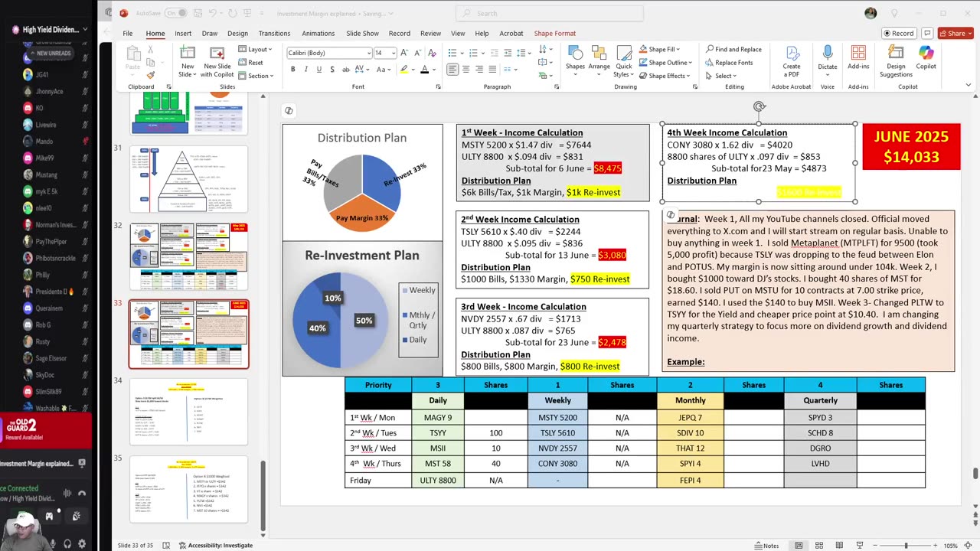Open Design Suggestions
Image resolution: width=980 pixels, height=551 pixels.
coord(896,61)
